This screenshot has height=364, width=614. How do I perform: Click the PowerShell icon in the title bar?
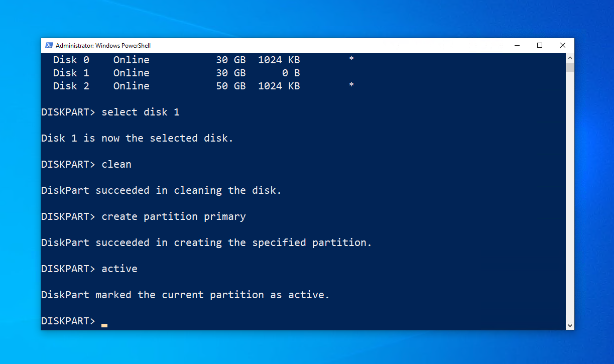point(49,45)
